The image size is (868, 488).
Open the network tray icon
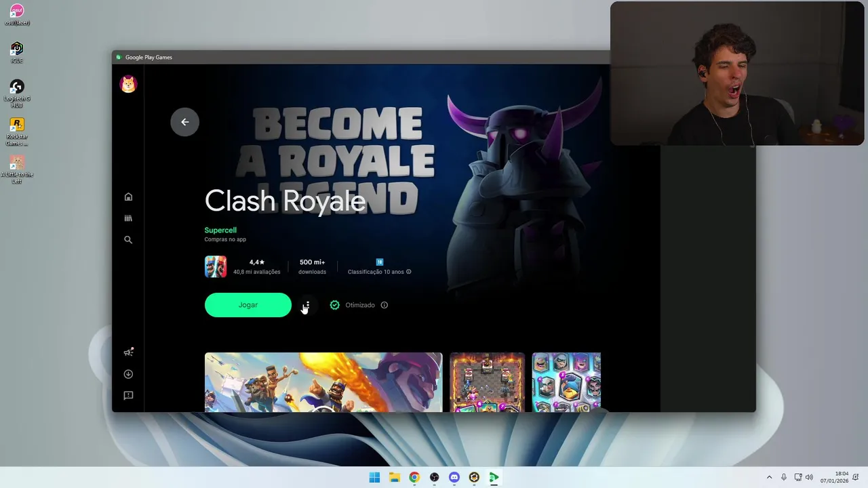[798, 477]
